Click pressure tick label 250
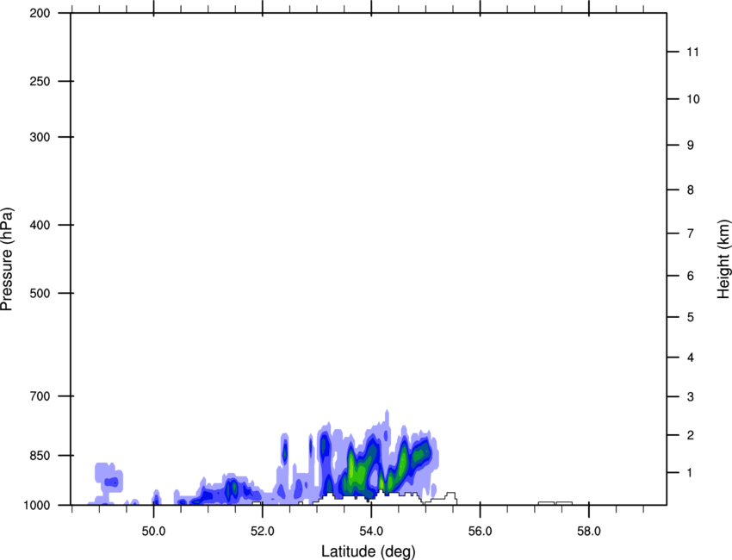The image size is (732, 560). (40, 81)
